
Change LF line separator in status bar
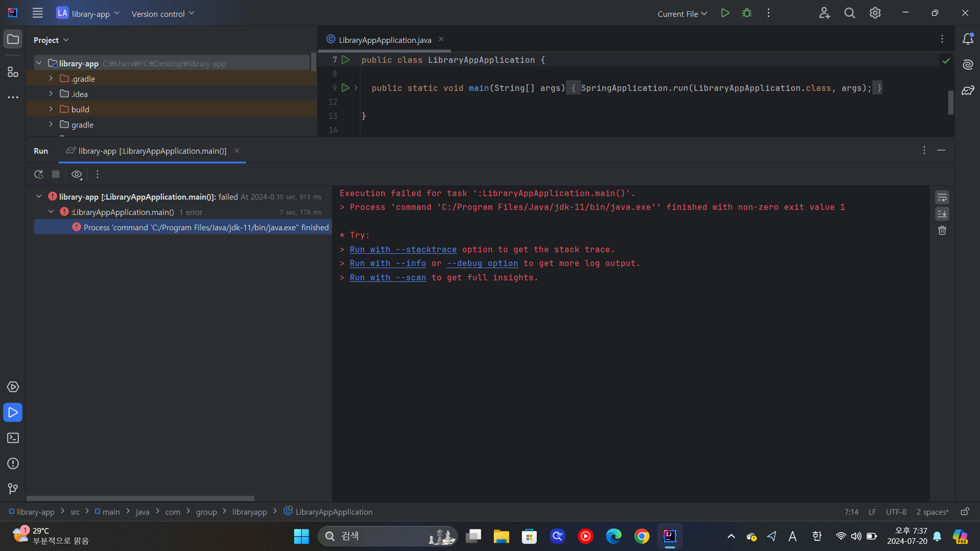[x=872, y=512]
